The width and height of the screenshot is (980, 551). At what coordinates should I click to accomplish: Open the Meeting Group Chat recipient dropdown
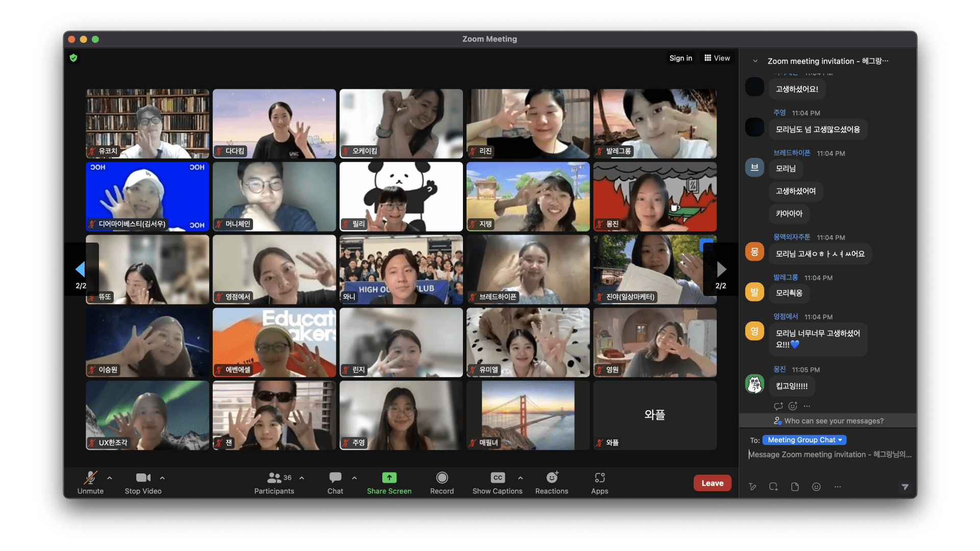pyautogui.click(x=804, y=440)
